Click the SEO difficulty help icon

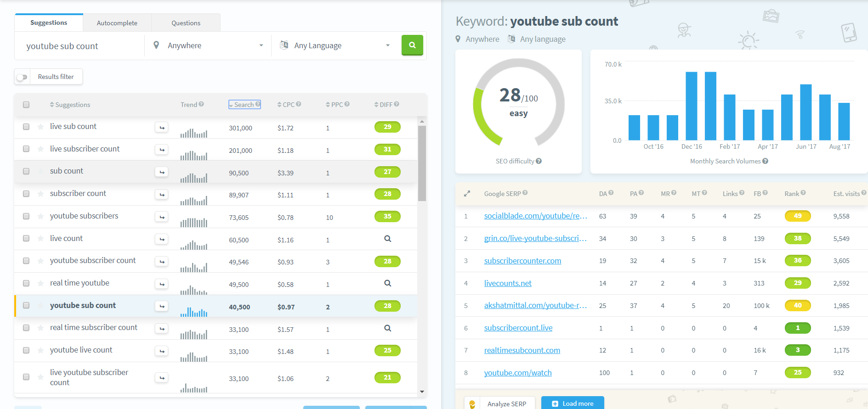[x=539, y=161]
